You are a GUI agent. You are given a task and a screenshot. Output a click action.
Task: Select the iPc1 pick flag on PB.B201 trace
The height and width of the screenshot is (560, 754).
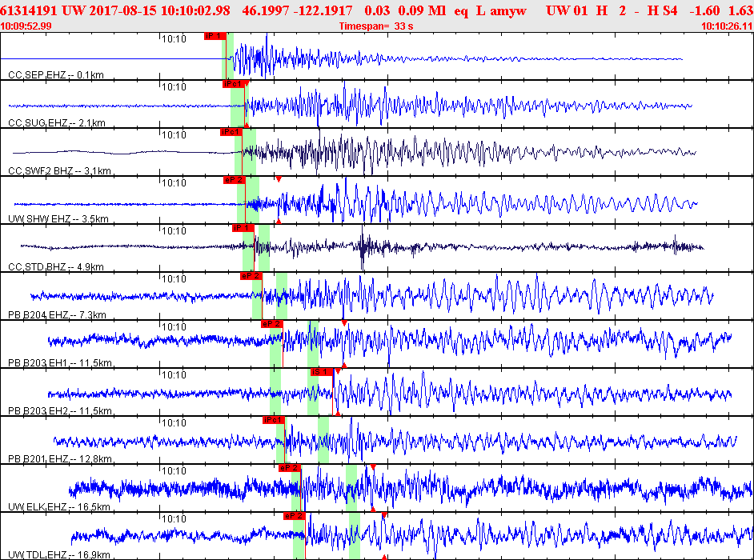[274, 421]
